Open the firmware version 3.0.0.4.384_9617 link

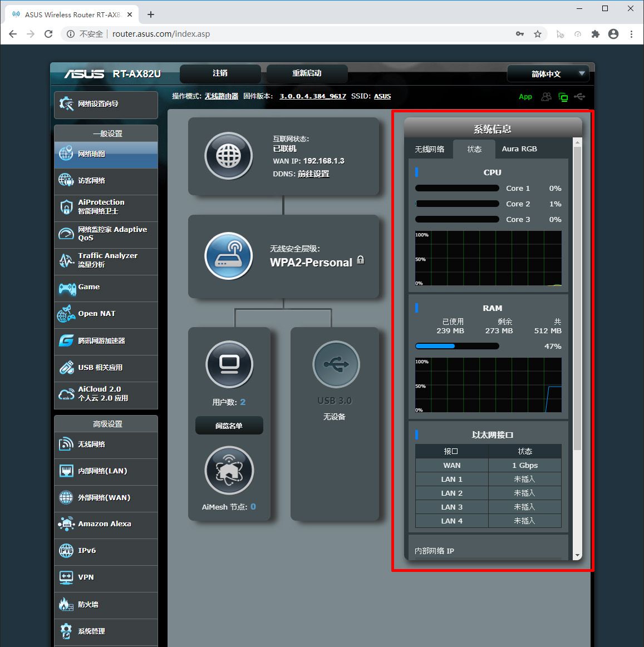[x=312, y=96]
